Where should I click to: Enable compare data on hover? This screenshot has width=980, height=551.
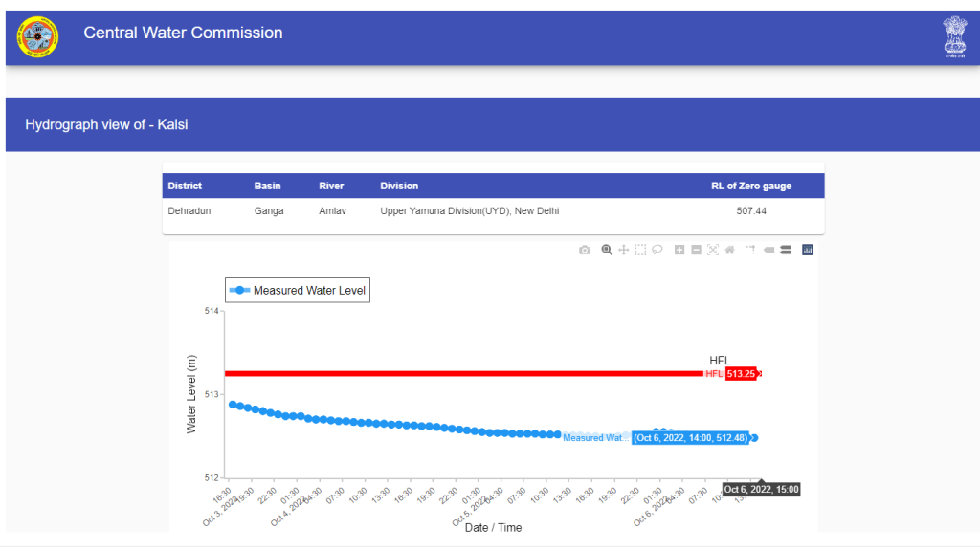tap(785, 250)
